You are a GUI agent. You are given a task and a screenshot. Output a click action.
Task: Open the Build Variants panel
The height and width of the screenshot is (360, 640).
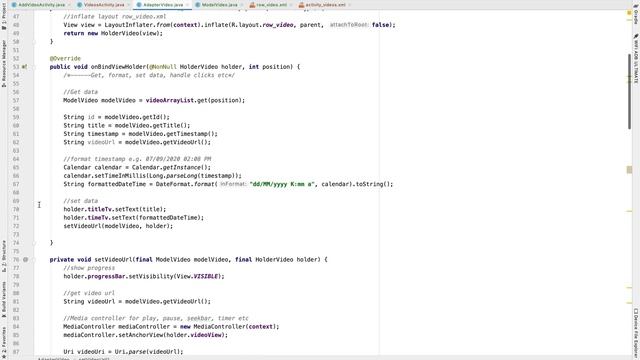click(x=4, y=300)
